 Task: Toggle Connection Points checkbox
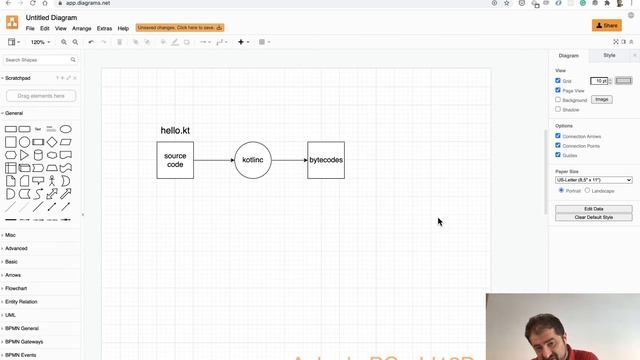[x=558, y=145]
